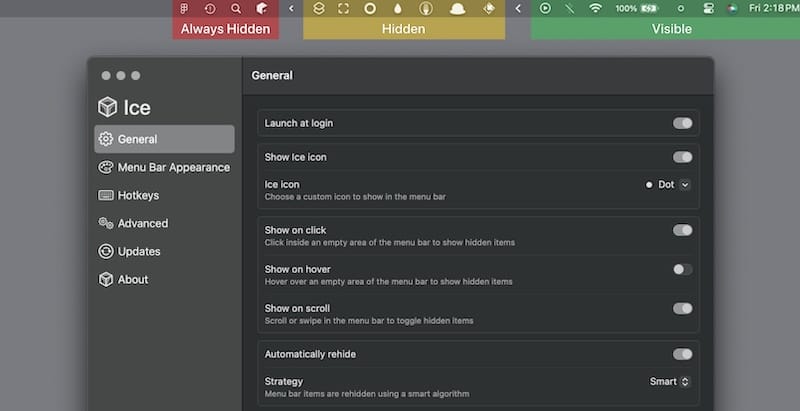Click the General title in the window header

pos(272,75)
